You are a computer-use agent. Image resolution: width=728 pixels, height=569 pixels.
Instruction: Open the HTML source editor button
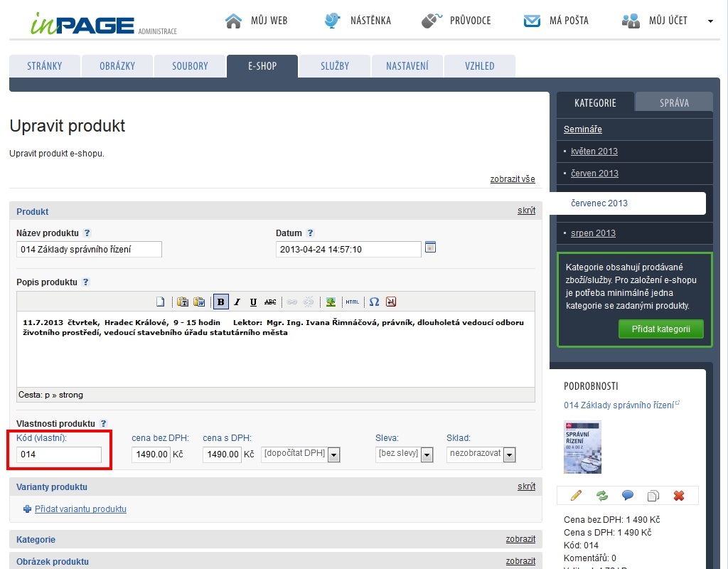pyautogui.click(x=353, y=302)
